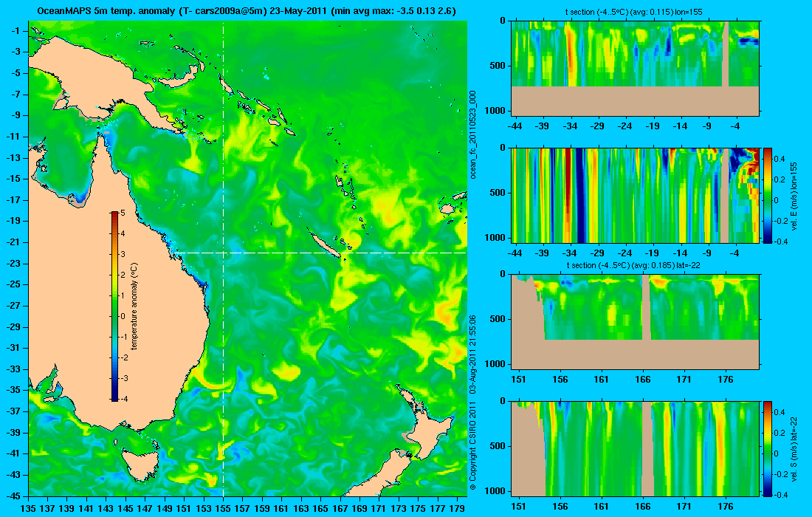This screenshot has width=812, height=517.
Task: Click latitude tick '-21' on map axis
Action: [13, 242]
